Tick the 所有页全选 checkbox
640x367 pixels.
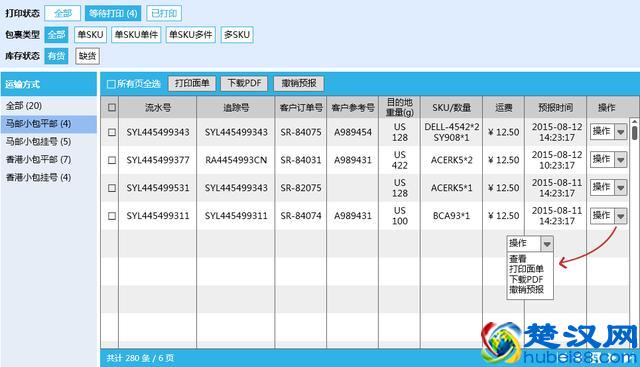point(111,84)
